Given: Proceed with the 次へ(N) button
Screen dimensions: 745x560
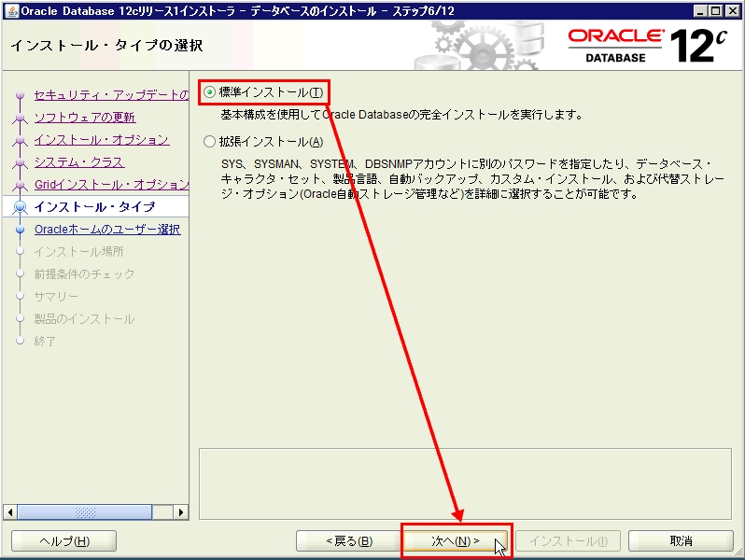Looking at the screenshot, I should 455,541.
